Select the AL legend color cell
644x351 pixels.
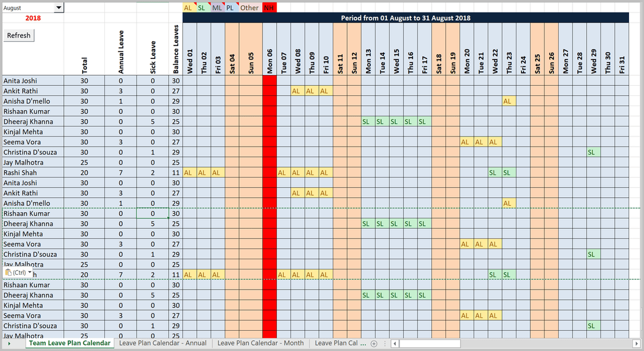pos(188,8)
